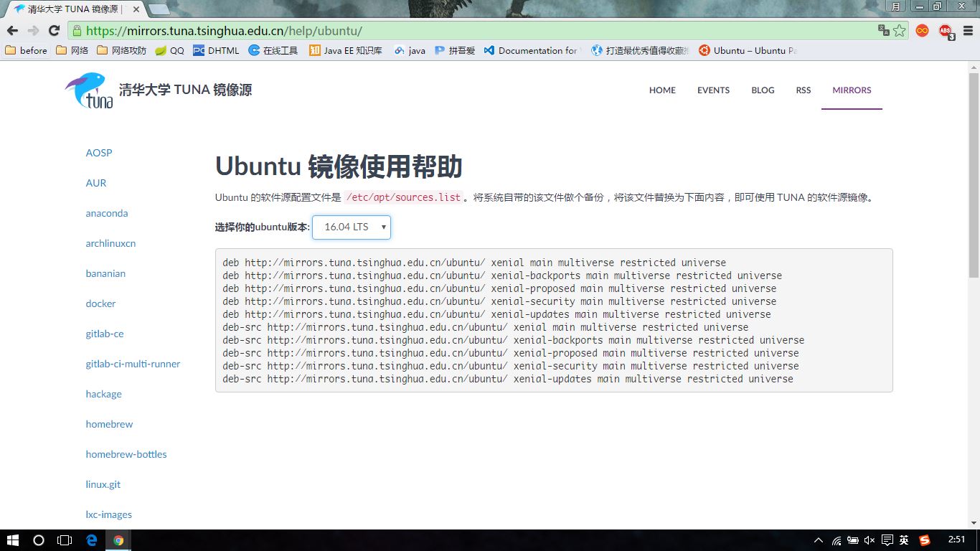The width and height of the screenshot is (980, 551).
Task: Click the Sogou input method tray icon
Action: [925, 540]
